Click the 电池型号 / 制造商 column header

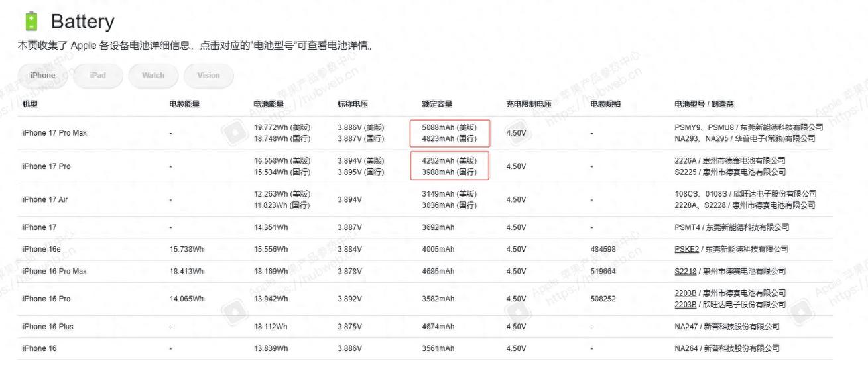[x=704, y=105]
